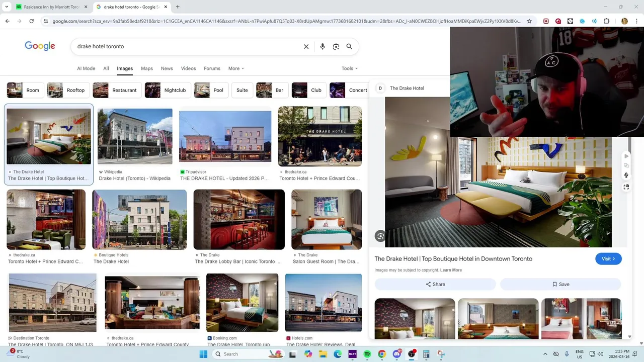This screenshot has height=362, width=644.
Task: Click the Chrome address bar URL
Action: point(287,21)
